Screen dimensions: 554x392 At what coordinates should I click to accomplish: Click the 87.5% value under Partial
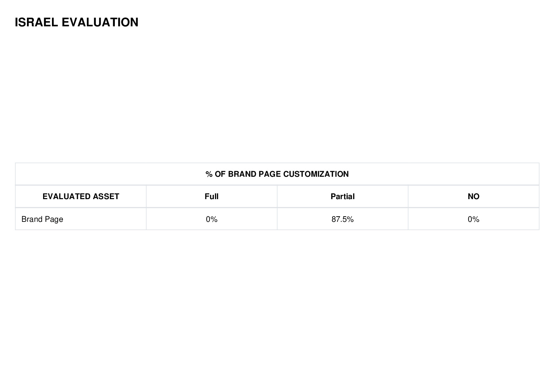pyautogui.click(x=342, y=219)
